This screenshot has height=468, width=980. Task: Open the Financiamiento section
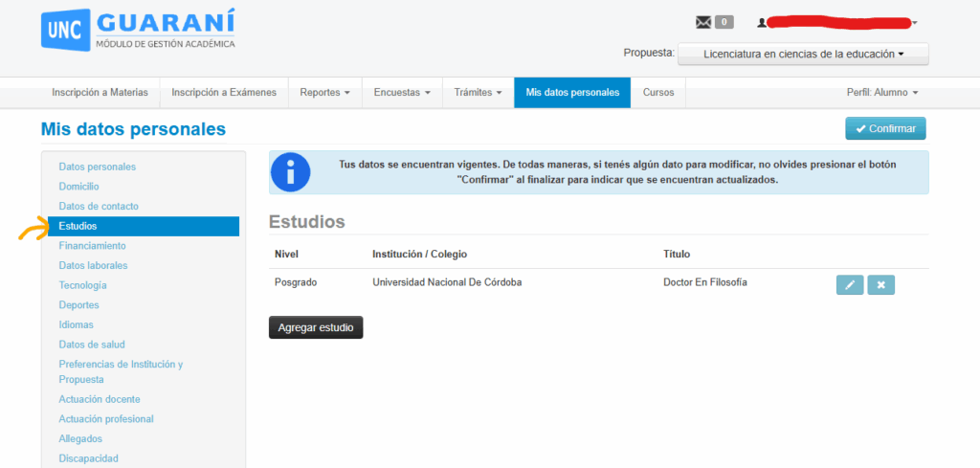[x=92, y=246]
